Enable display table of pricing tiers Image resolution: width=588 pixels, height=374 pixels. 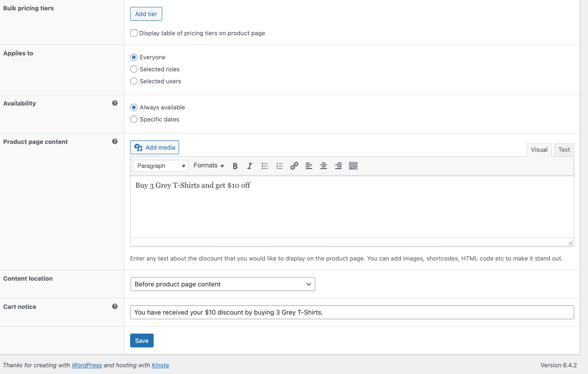click(133, 33)
